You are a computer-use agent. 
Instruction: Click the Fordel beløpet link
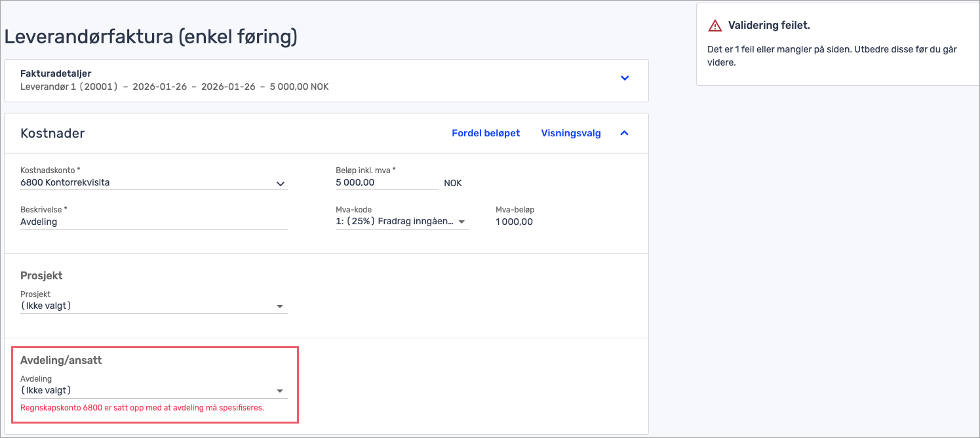tap(485, 133)
